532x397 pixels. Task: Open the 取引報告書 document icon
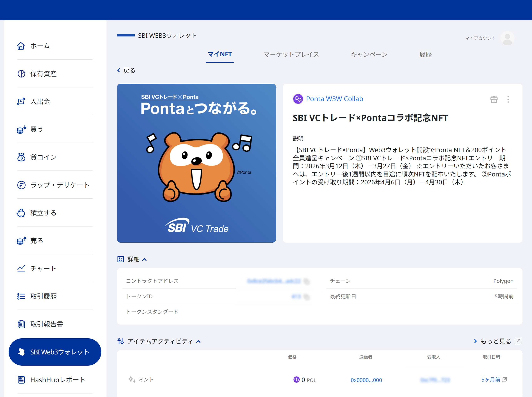21,324
